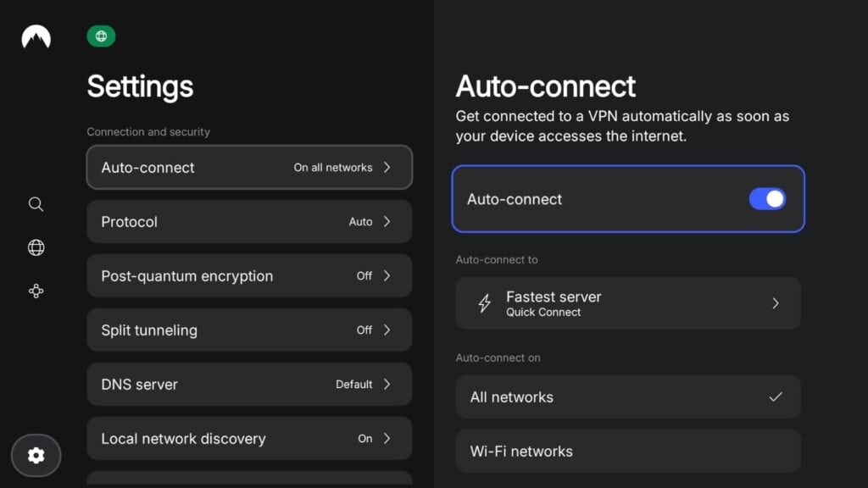868x488 pixels.
Task: Select the Auto-connect heading panel
Action: pos(546,86)
